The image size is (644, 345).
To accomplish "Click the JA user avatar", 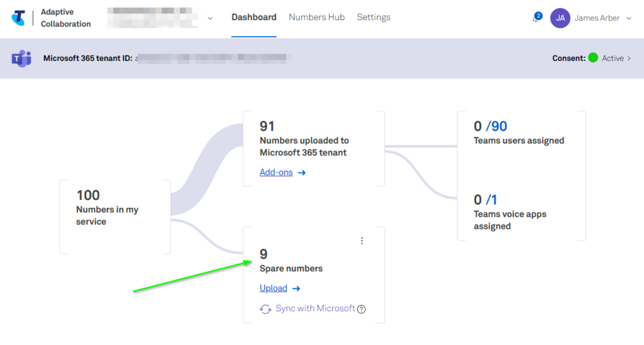I will pos(560,18).
